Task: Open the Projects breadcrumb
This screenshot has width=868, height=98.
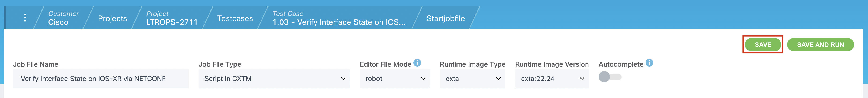Action: (112, 18)
